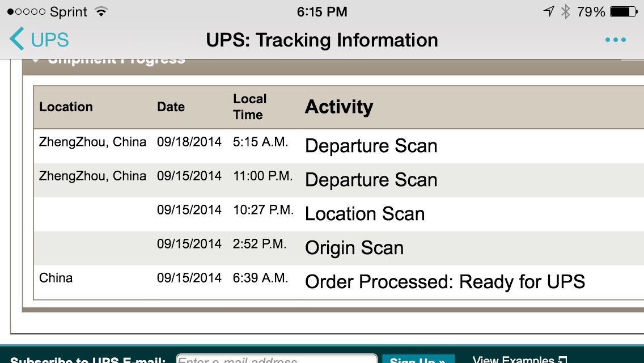644x363 pixels.
Task: Select the Date column header
Action: pos(171,107)
